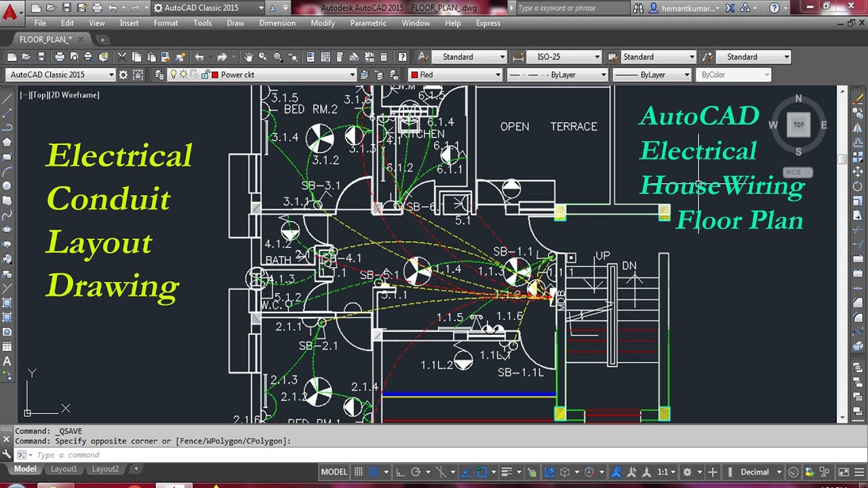Open the text style Standard dropdown

pos(469,57)
